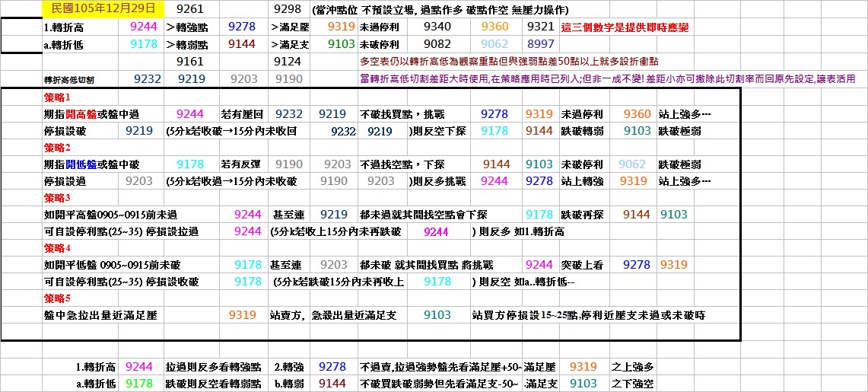This screenshot has width=868, height=392.
Task: Select 9278 right after 突破上看
Action: [637, 265]
